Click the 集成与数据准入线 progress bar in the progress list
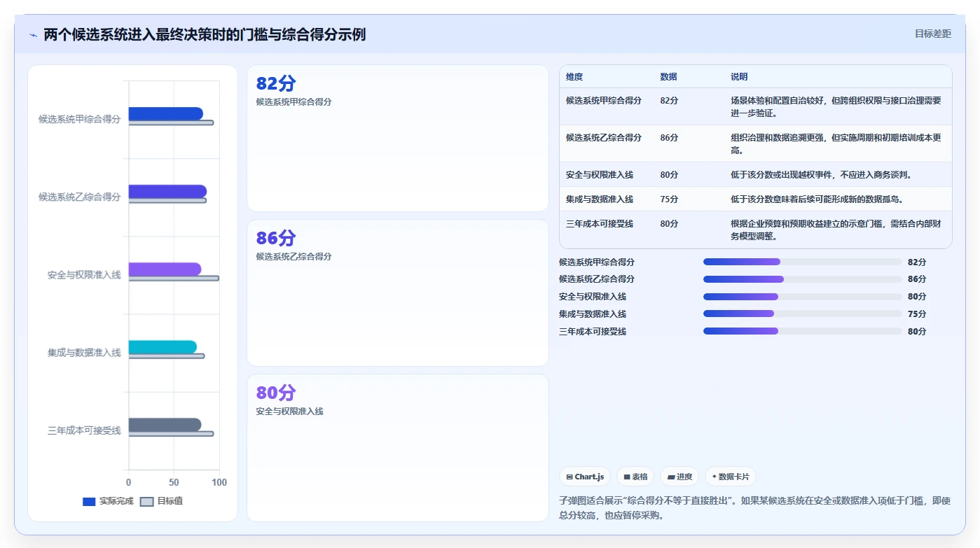Viewport: 980px width, 548px height. pos(803,314)
